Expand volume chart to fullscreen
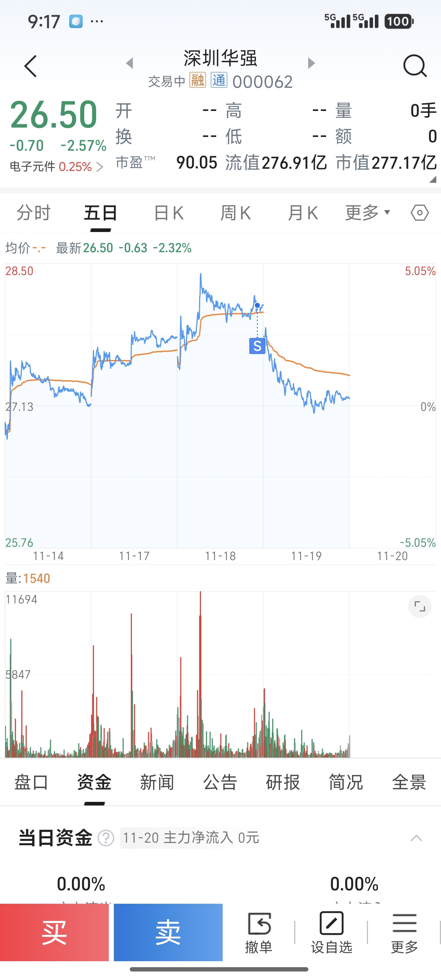The image size is (441, 980). click(x=419, y=606)
